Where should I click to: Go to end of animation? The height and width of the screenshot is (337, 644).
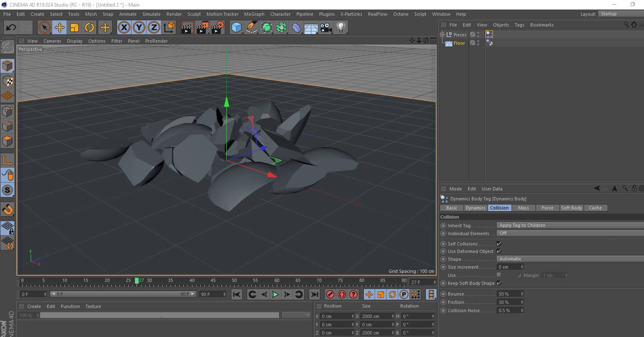pos(315,294)
